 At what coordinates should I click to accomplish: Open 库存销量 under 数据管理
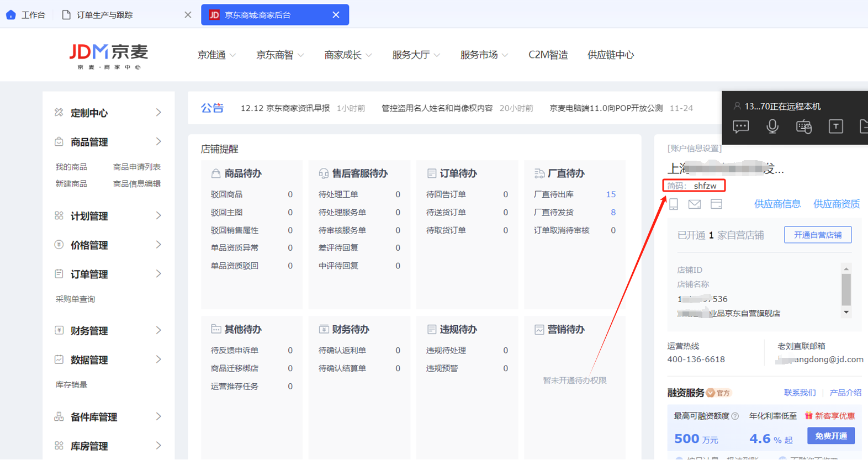[x=71, y=384]
